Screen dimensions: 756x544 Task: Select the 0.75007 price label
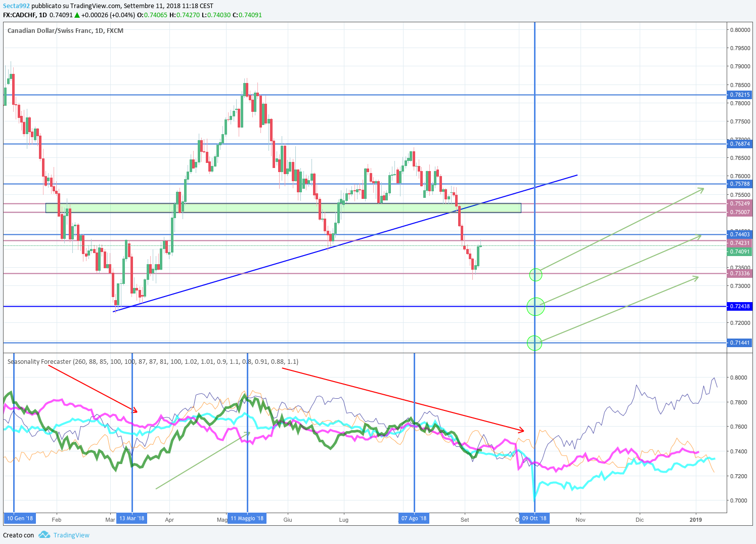pos(740,212)
